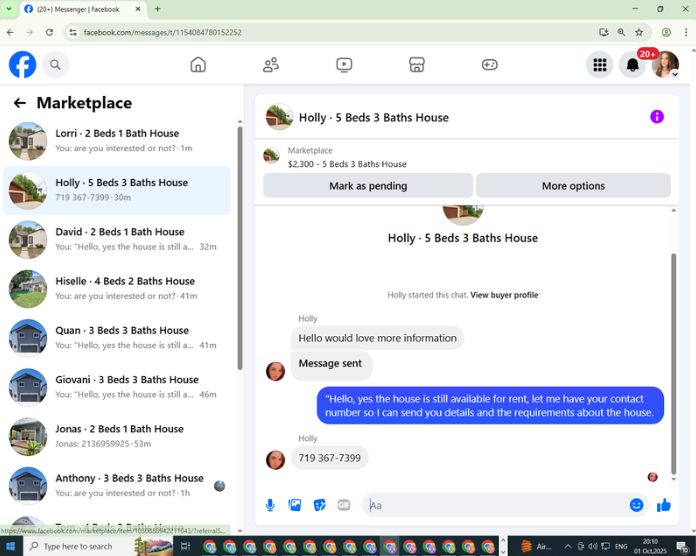696x556 pixels.
Task: Click Holly's avatar beside phone number message
Action: point(275,460)
